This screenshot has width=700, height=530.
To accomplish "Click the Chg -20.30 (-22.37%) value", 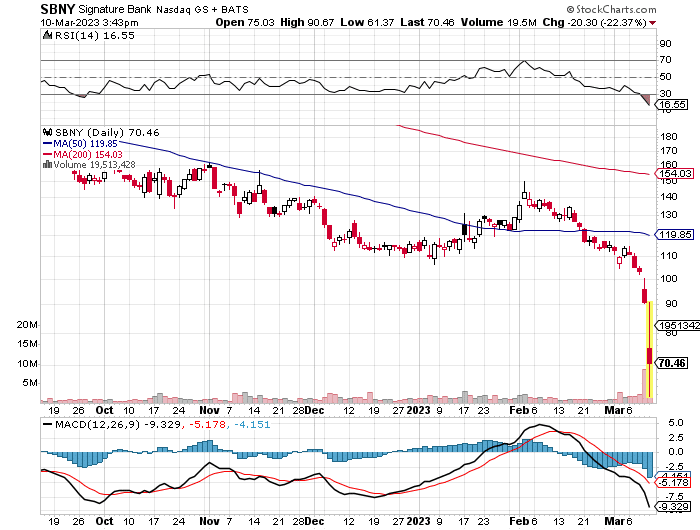I will pyautogui.click(x=595, y=22).
